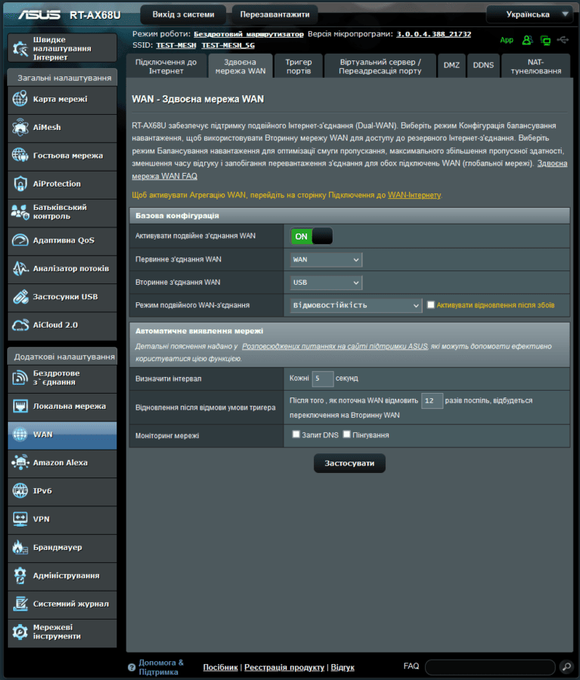Check Активувати відновлення після збоїв
The width and height of the screenshot is (580, 680).
coord(431,305)
